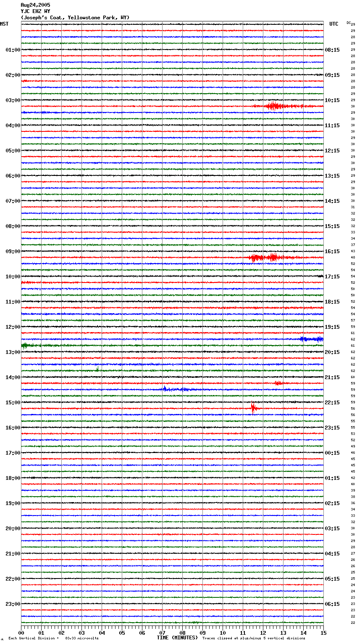Click the 'DC' column header

tap(349, 23)
